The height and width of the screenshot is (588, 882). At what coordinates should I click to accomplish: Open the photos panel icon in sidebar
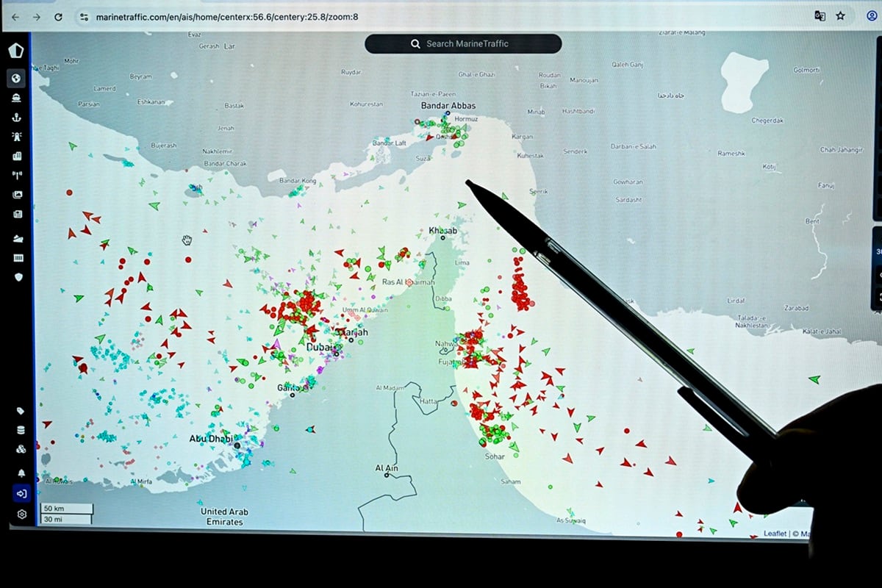[x=18, y=196]
